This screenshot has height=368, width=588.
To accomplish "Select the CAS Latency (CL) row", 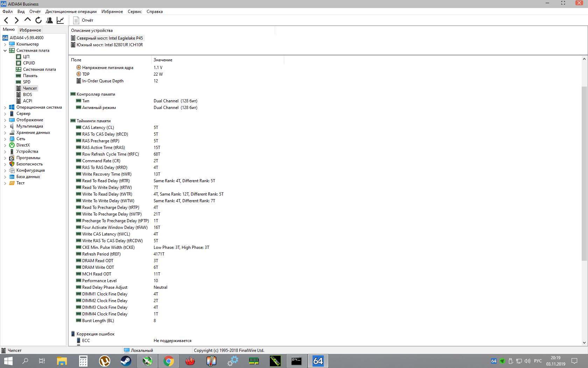I will 177,128.
